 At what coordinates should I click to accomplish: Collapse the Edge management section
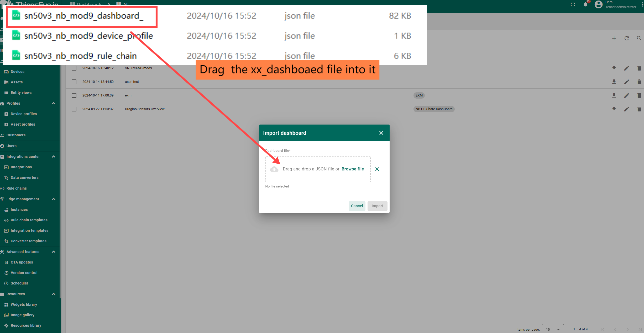click(54, 199)
